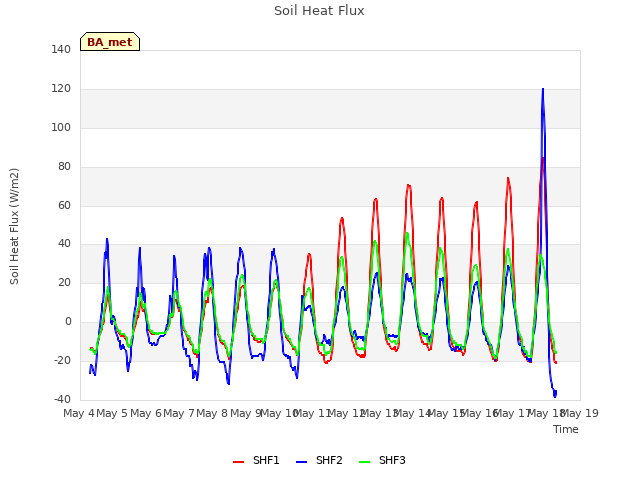Click the May 8 x-axis label

tap(212, 413)
